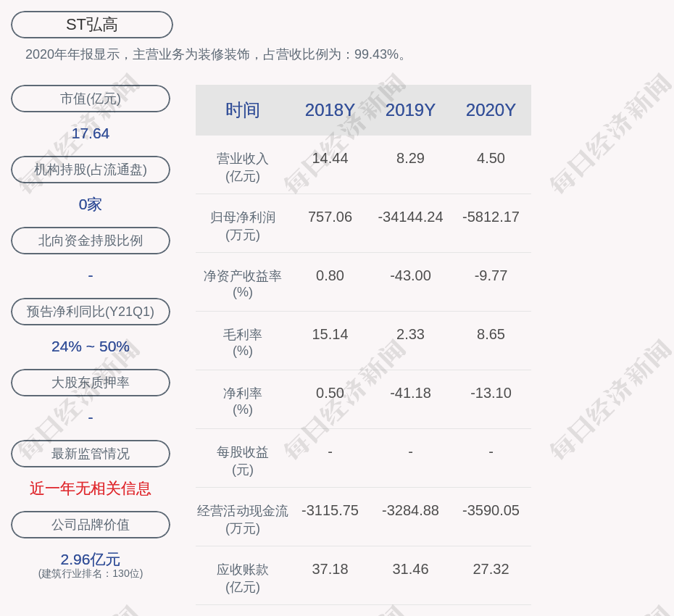Select the receivables value 37.18

pos(330,569)
